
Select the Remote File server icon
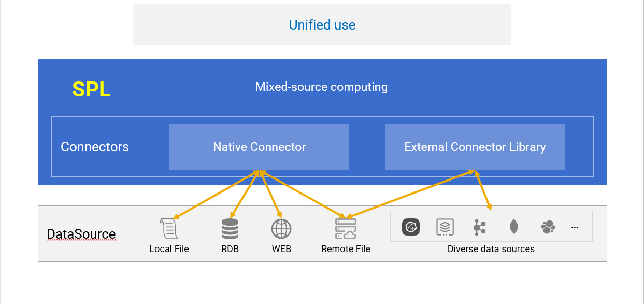click(346, 229)
